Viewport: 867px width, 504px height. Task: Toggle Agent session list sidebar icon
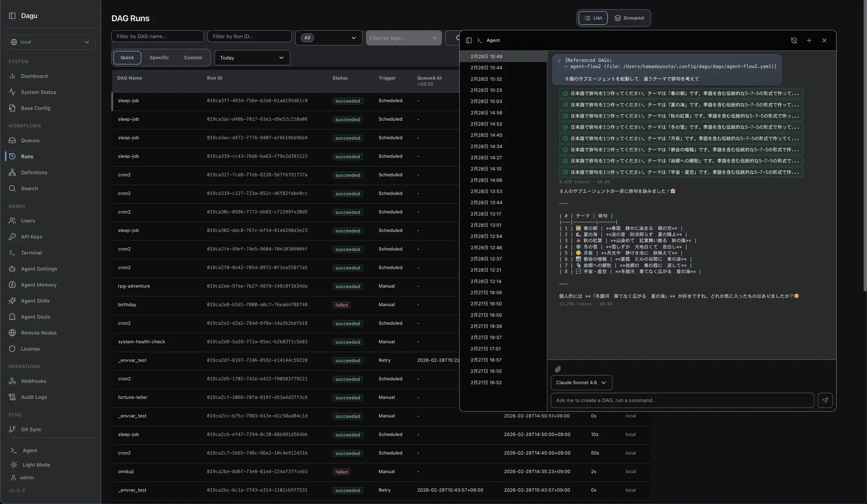[469, 41]
